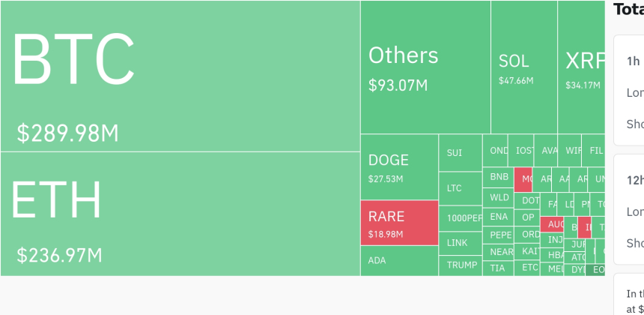
Task: Choose the XRP $34.17M tile
Action: [581, 67]
